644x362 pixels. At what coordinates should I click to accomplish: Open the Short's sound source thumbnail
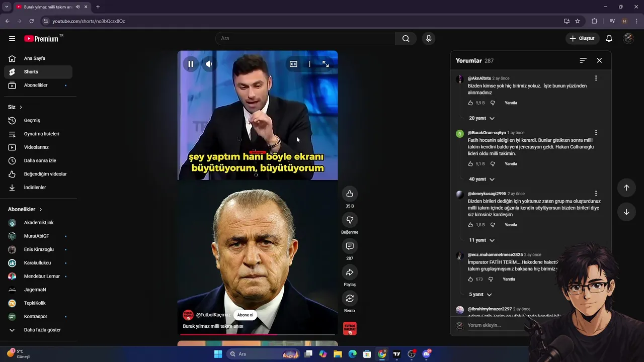click(350, 328)
